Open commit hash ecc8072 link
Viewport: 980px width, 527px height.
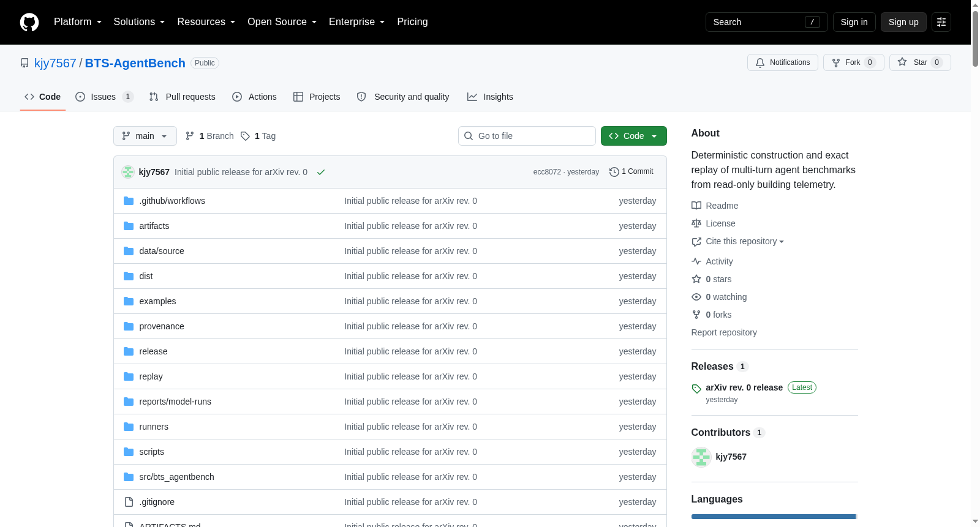547,172
